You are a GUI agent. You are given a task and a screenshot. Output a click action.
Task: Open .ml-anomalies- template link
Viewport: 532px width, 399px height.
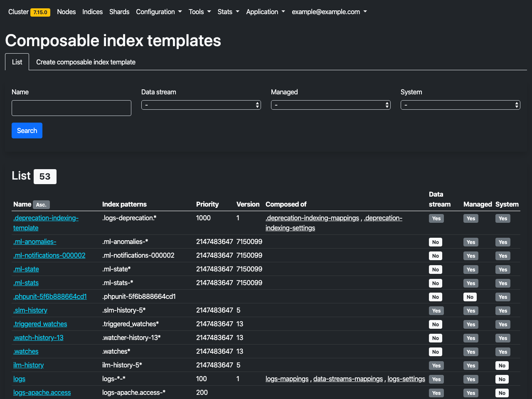[35, 241]
